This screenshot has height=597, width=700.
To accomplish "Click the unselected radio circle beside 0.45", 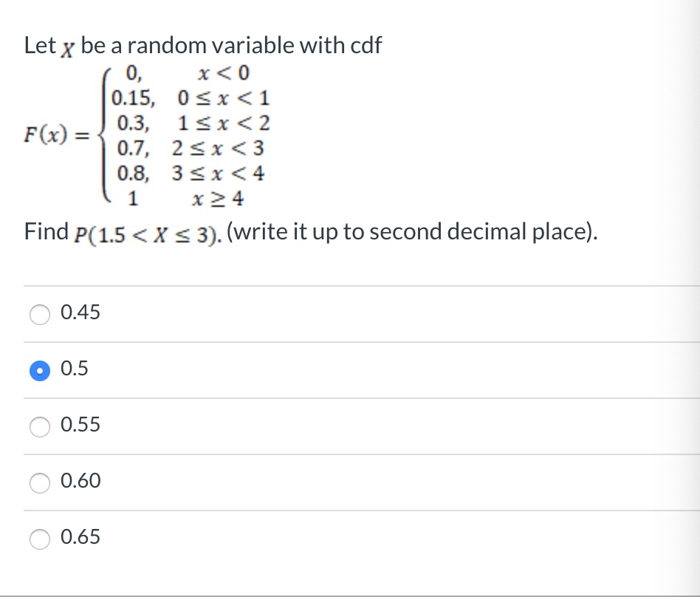I will coord(39,314).
